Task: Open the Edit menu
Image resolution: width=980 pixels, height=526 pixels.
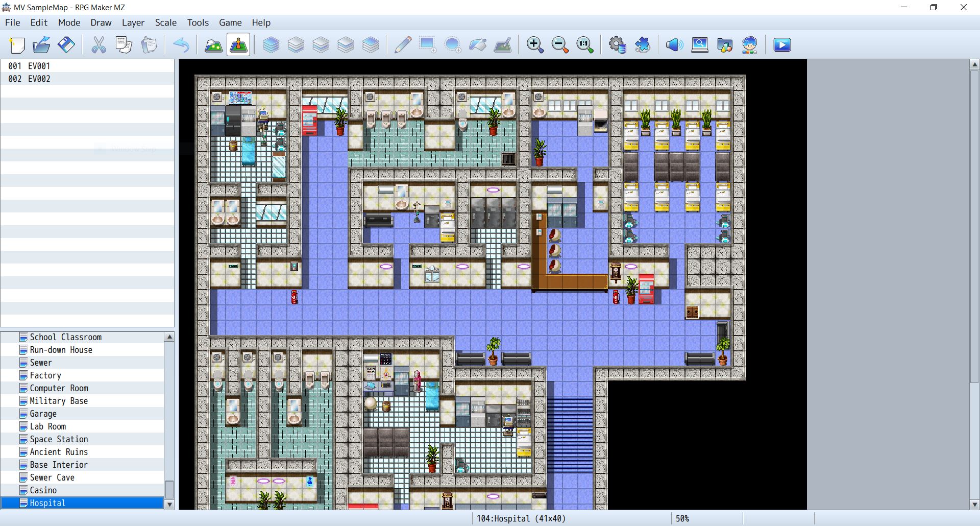Action: (x=39, y=22)
